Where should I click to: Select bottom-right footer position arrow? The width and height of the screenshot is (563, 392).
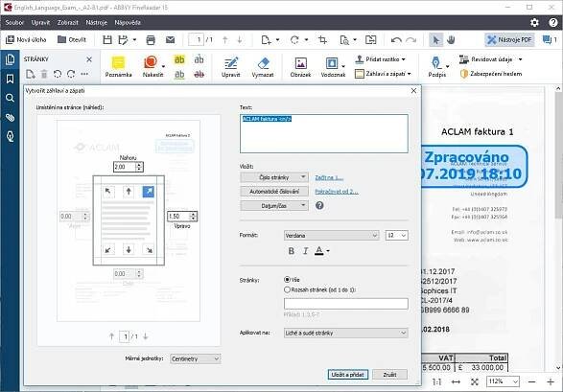point(149,249)
